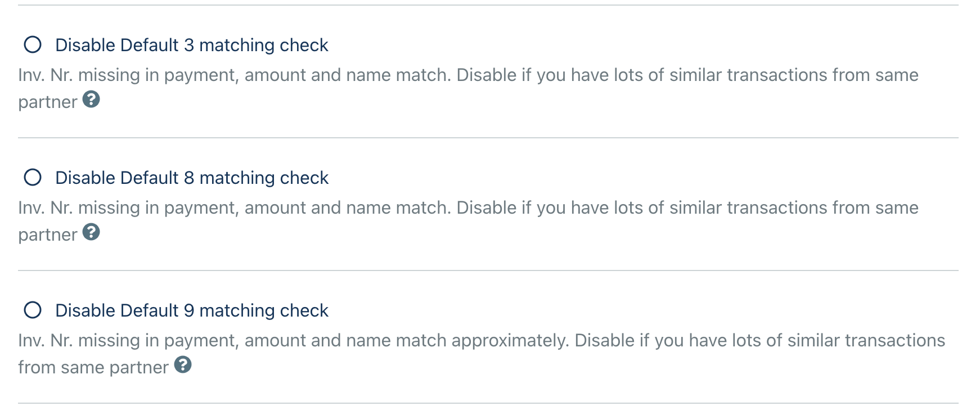
Task: Click "Inv. Nr." in the Default 3 description
Action: point(45,75)
